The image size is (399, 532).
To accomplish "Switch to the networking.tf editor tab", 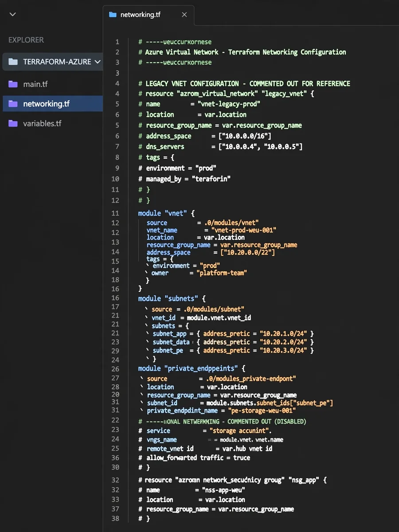I will [148, 15].
